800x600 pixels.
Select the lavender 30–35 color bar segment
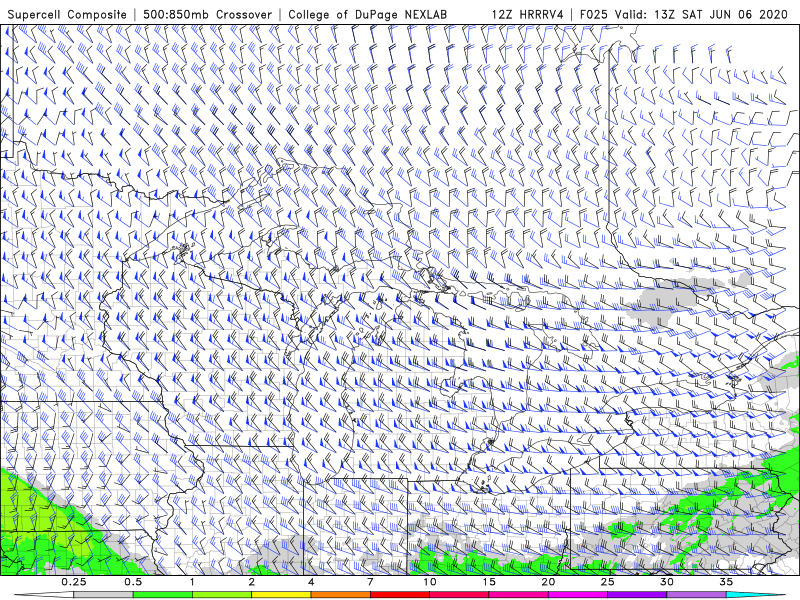[696, 595]
